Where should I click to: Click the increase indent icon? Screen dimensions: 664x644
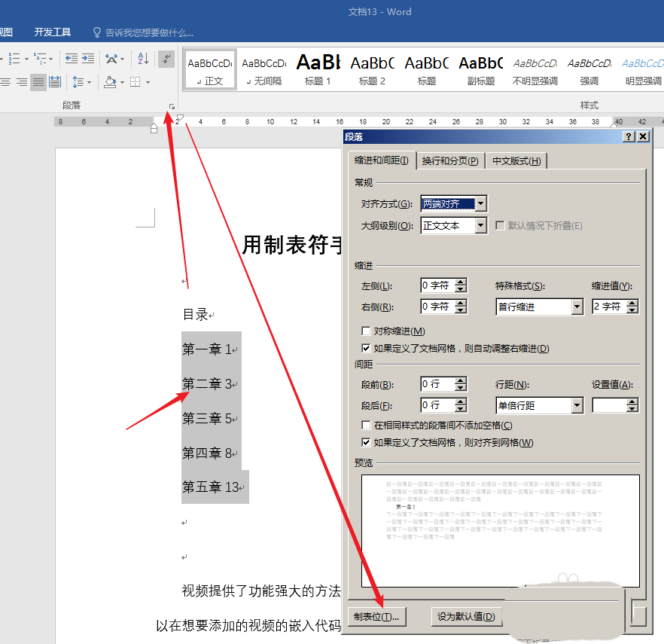88,59
